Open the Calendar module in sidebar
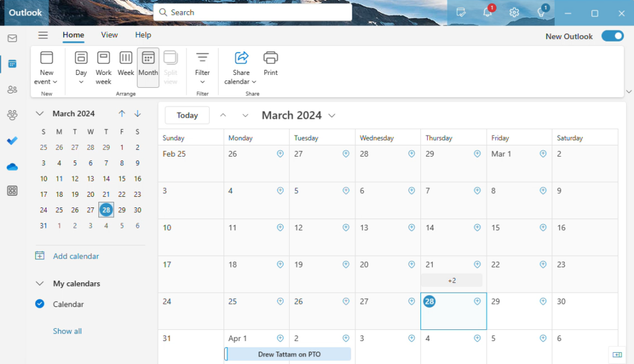 pyautogui.click(x=12, y=64)
